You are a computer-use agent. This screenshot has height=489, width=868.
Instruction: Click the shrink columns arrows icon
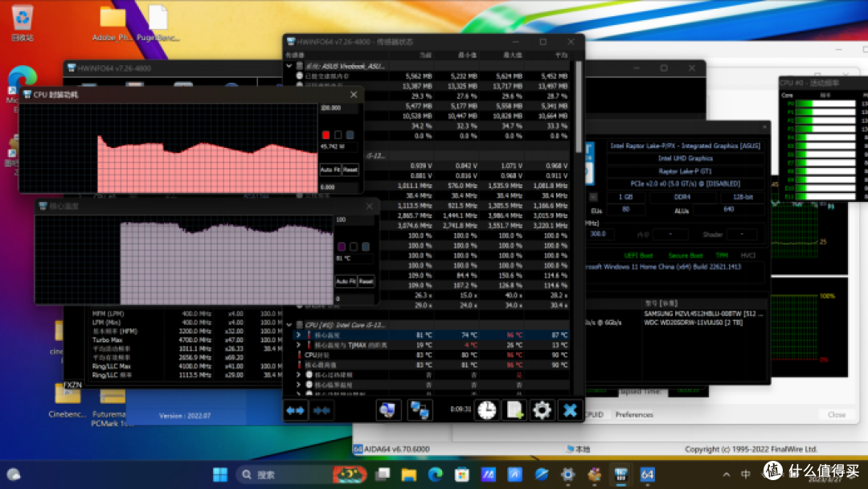coord(321,410)
